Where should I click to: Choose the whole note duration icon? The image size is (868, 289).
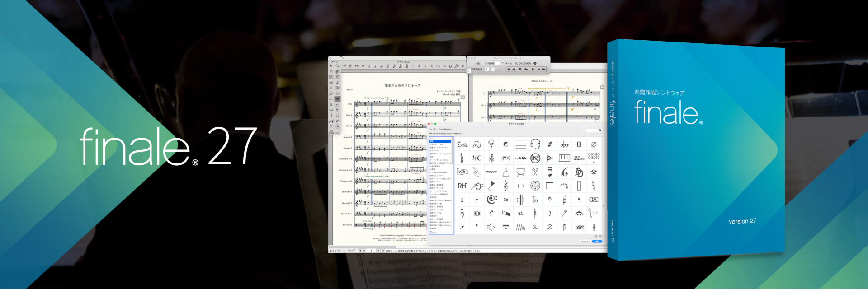363,66
